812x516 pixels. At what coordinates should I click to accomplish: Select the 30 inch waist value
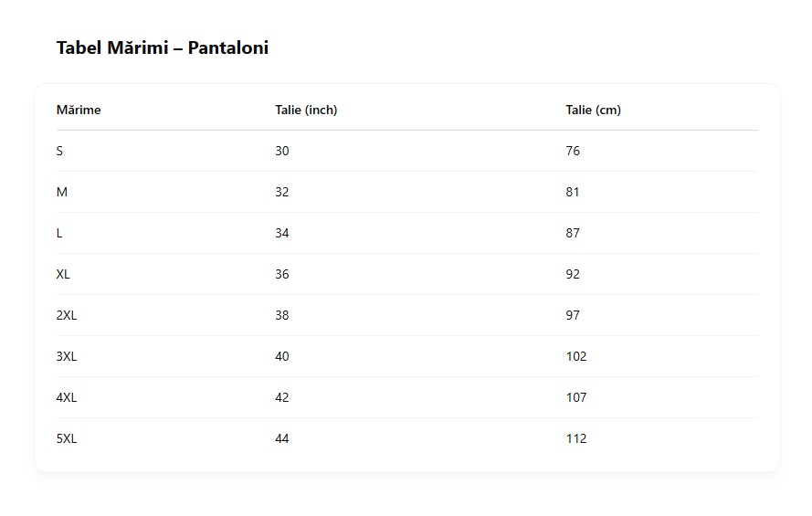pyautogui.click(x=281, y=151)
